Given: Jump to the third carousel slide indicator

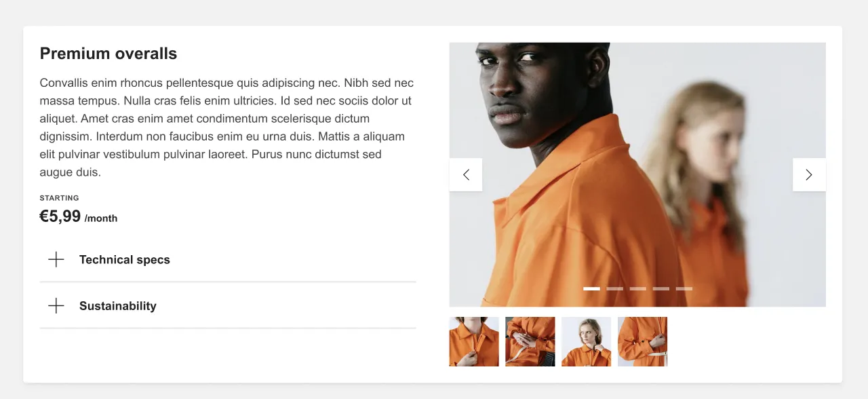Looking at the screenshot, I should (637, 289).
